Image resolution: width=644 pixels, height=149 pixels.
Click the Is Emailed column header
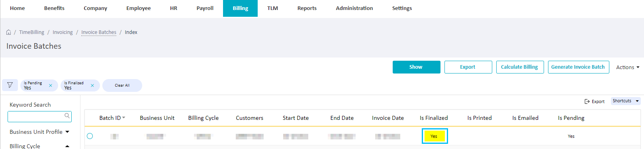click(525, 118)
